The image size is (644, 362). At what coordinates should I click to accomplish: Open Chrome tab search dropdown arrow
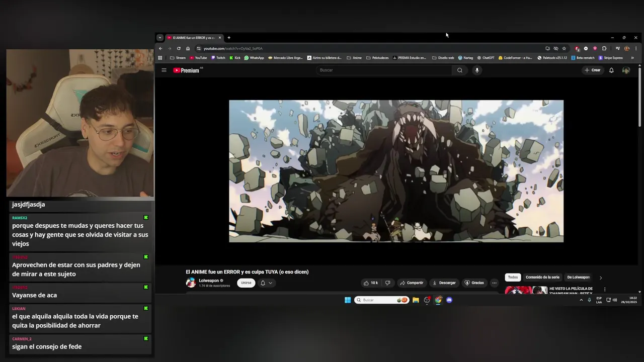[160, 38]
